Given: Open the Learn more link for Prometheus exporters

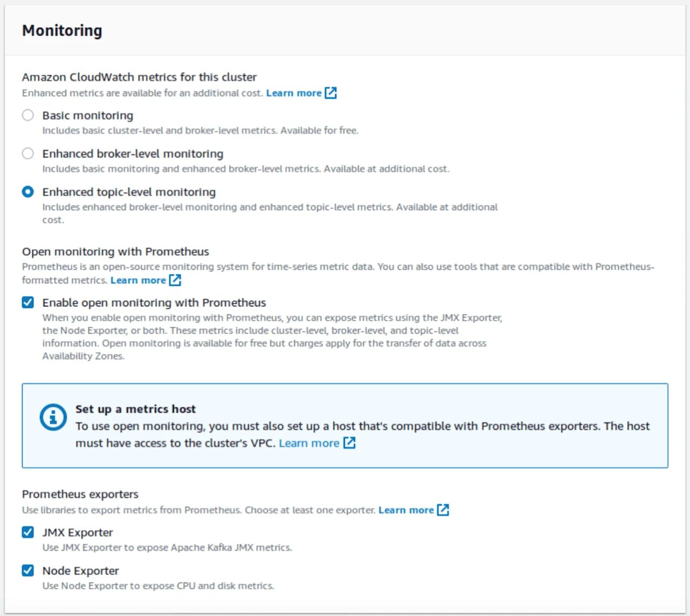Looking at the screenshot, I should 405,509.
